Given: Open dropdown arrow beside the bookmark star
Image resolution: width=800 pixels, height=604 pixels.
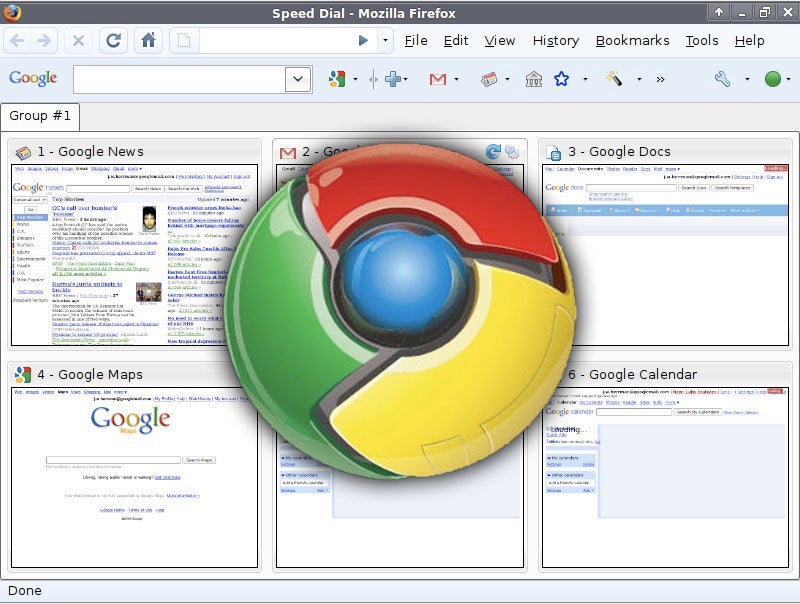Looking at the screenshot, I should (585, 79).
